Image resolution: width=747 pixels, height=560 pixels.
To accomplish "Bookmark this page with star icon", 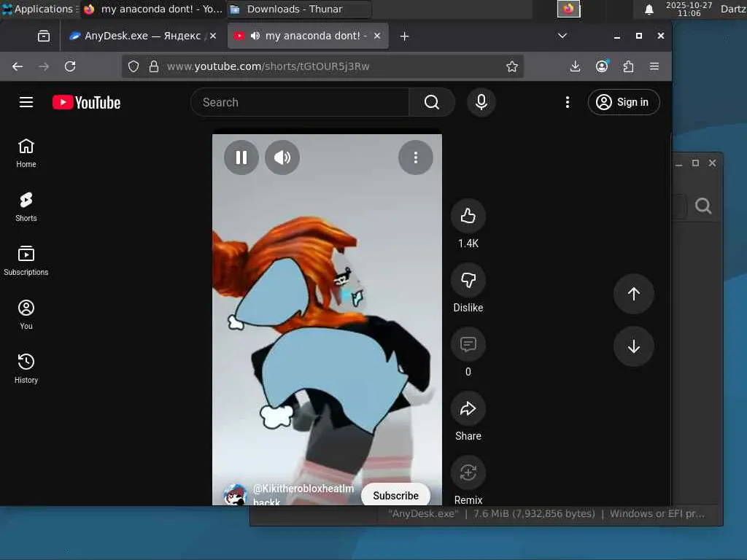I will pyautogui.click(x=512, y=66).
